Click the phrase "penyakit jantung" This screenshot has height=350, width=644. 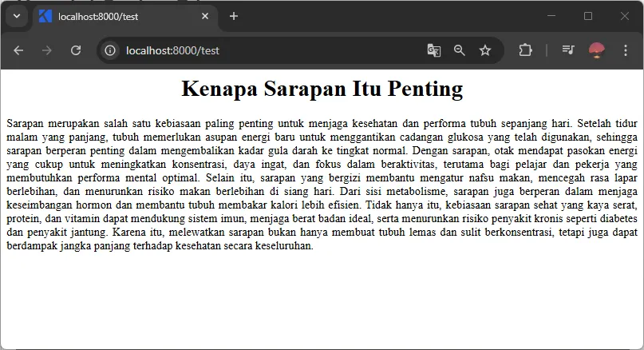[67, 232]
